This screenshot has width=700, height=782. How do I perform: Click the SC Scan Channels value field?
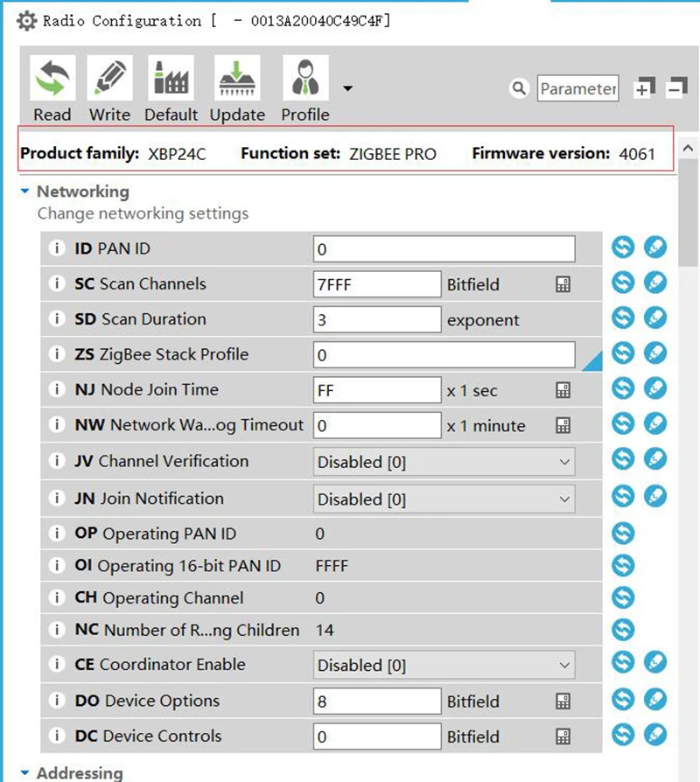[377, 284]
